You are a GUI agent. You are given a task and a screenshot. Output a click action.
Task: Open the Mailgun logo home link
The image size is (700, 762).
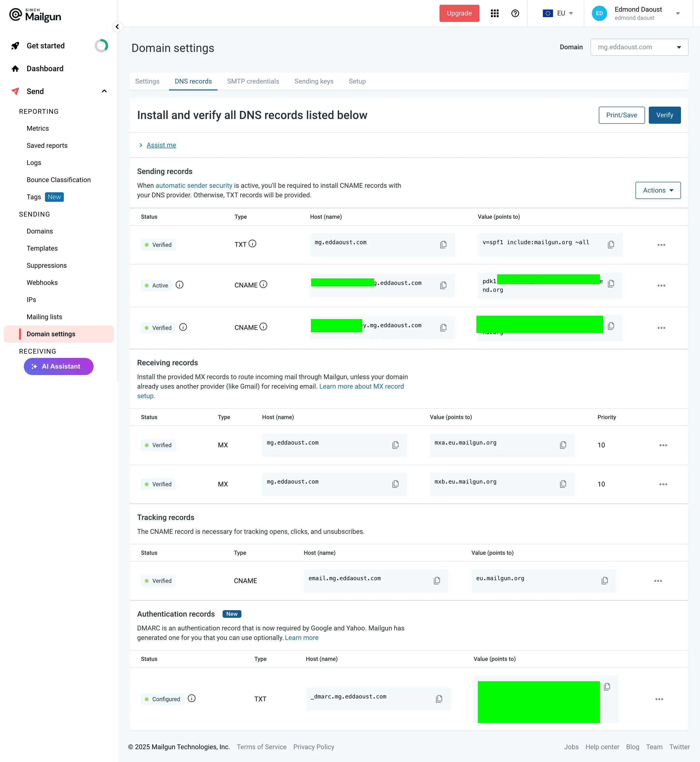(35, 15)
